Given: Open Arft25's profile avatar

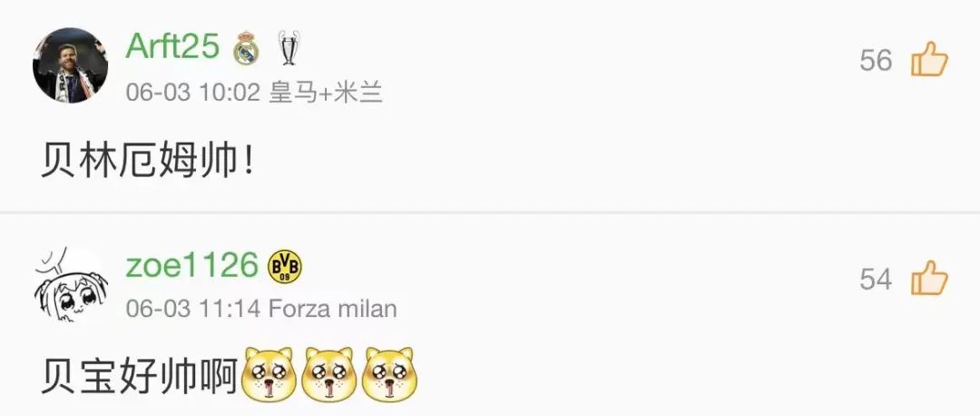Looking at the screenshot, I should (x=70, y=65).
